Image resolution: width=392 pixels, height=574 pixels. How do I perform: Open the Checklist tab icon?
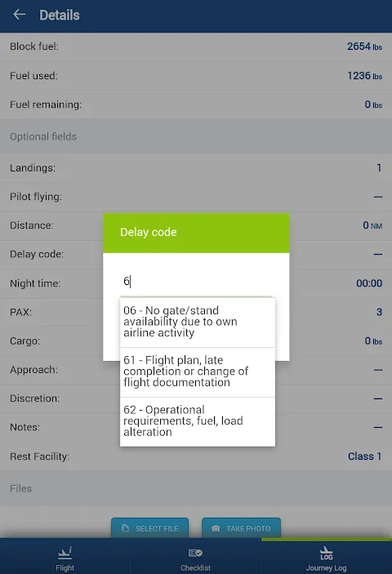(195, 553)
